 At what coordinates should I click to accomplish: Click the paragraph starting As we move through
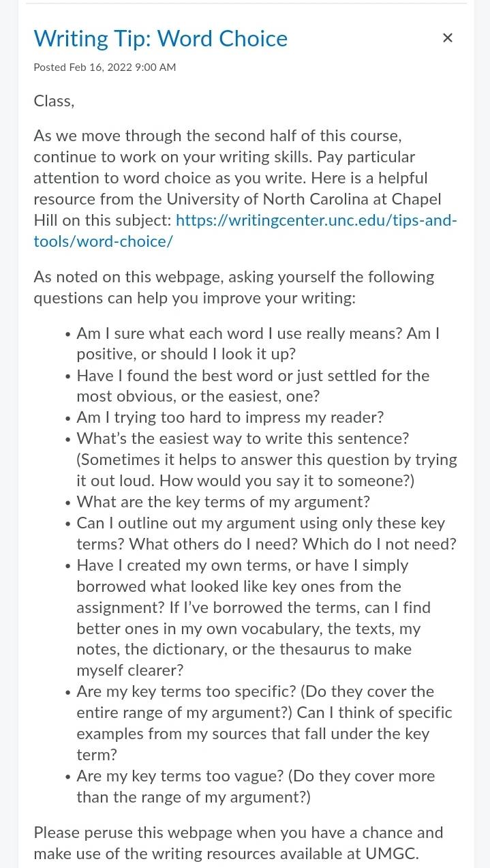click(x=245, y=188)
